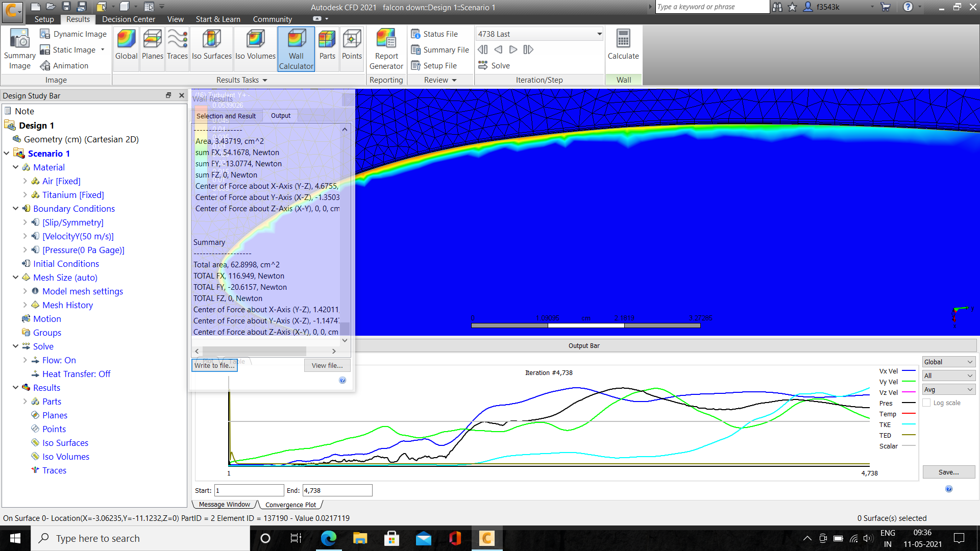Viewport: 980px width, 551px height.
Task: Click the Write to file button
Action: [x=214, y=365]
